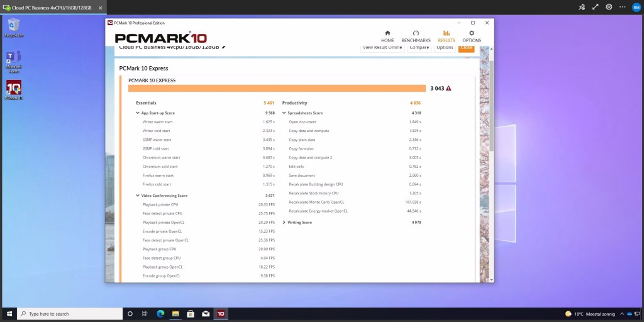The image size is (644, 322).
Task: Toggle full screen arrows in Cloud PC toolbar
Action: [x=595, y=7]
